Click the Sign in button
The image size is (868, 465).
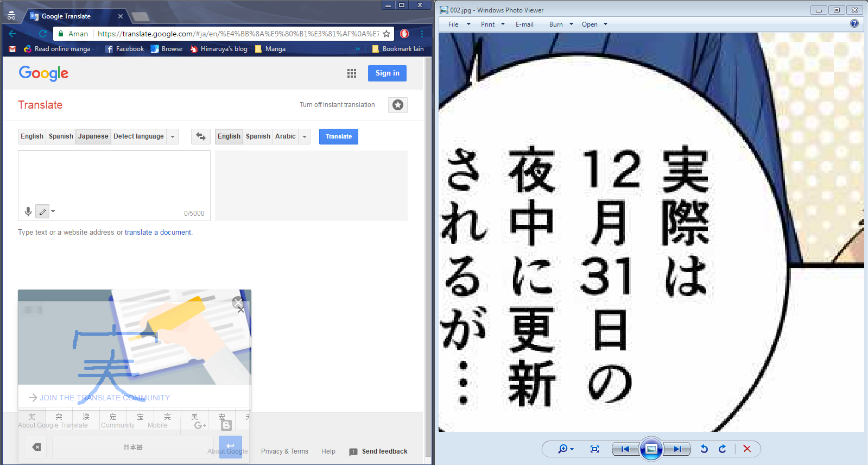pyautogui.click(x=387, y=73)
